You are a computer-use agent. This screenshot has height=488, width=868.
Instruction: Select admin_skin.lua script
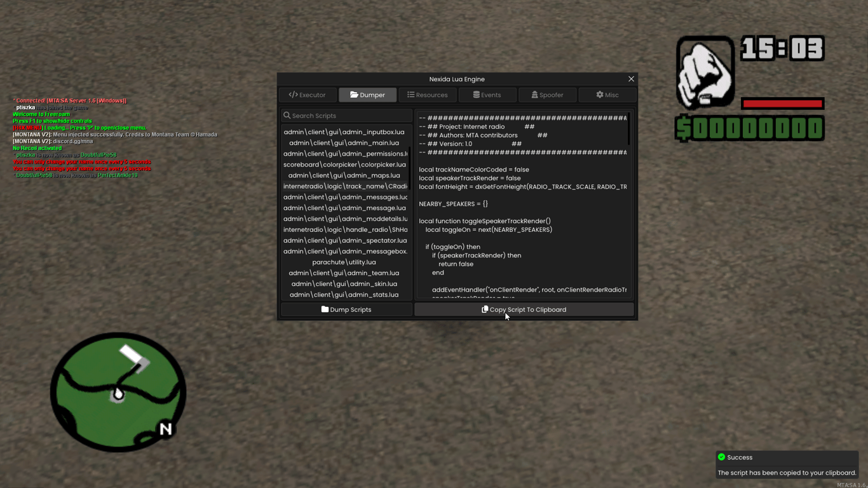tap(344, 284)
